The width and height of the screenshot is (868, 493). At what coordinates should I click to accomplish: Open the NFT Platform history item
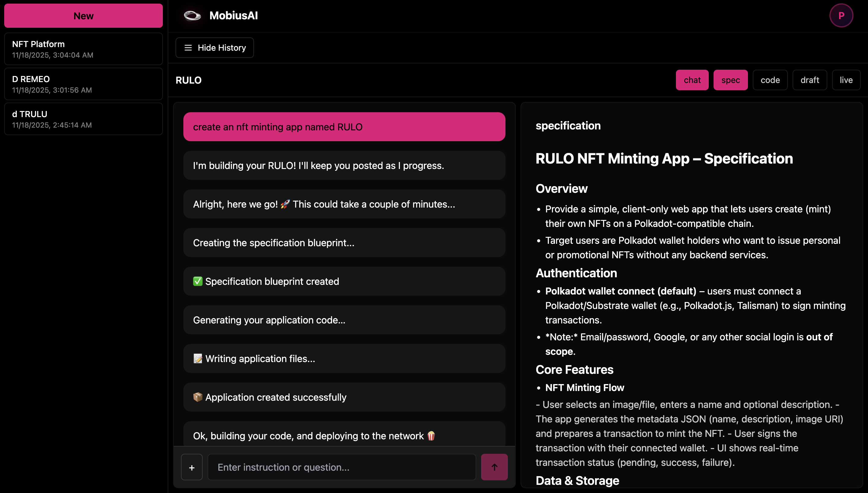tap(83, 49)
